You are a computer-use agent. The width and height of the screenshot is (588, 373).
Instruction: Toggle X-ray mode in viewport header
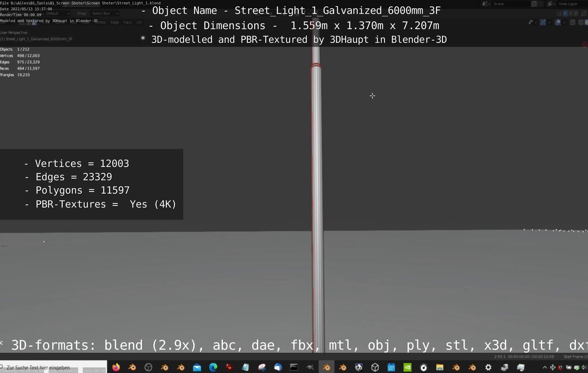tap(573, 22)
